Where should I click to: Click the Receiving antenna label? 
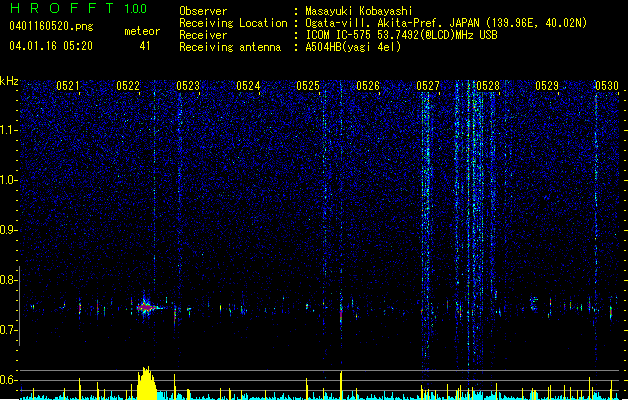click(x=230, y=47)
